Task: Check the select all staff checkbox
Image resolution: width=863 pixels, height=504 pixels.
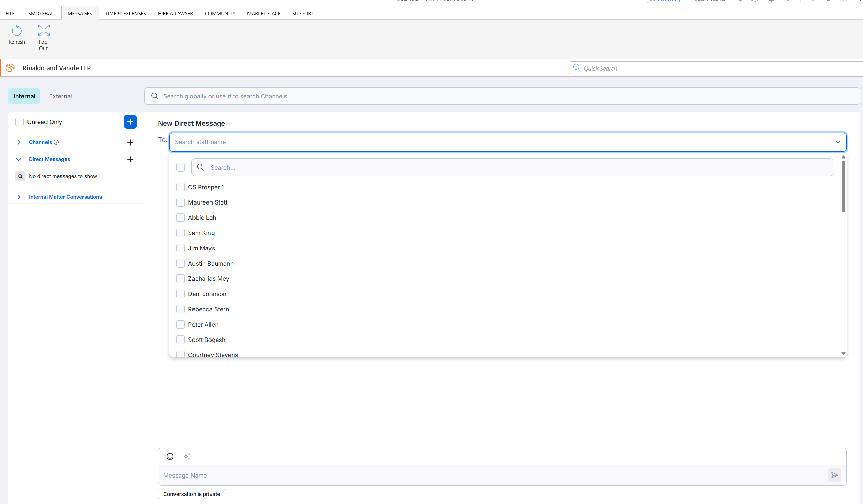Action: click(181, 167)
